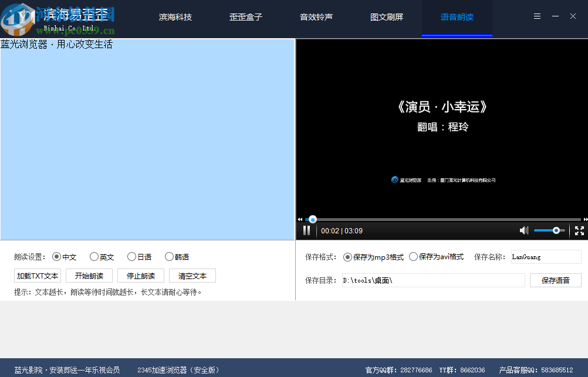Click the skip-back arrows left of the progress bar
Screen dimensions: 588x377
click(299, 219)
